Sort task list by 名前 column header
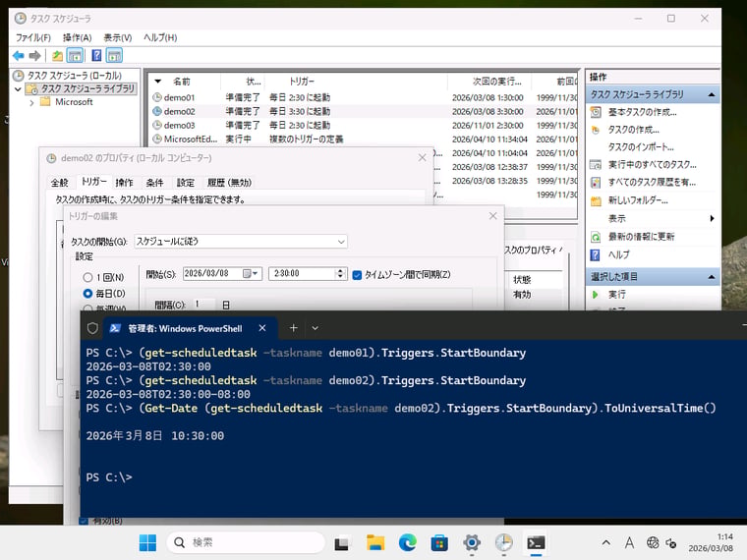This screenshot has height=560, width=747. 182,82
